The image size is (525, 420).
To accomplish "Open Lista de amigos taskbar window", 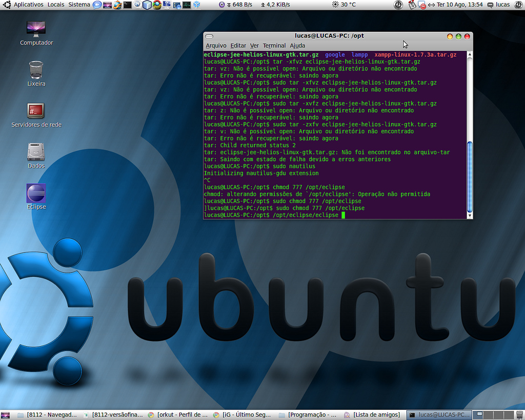I will (372, 415).
